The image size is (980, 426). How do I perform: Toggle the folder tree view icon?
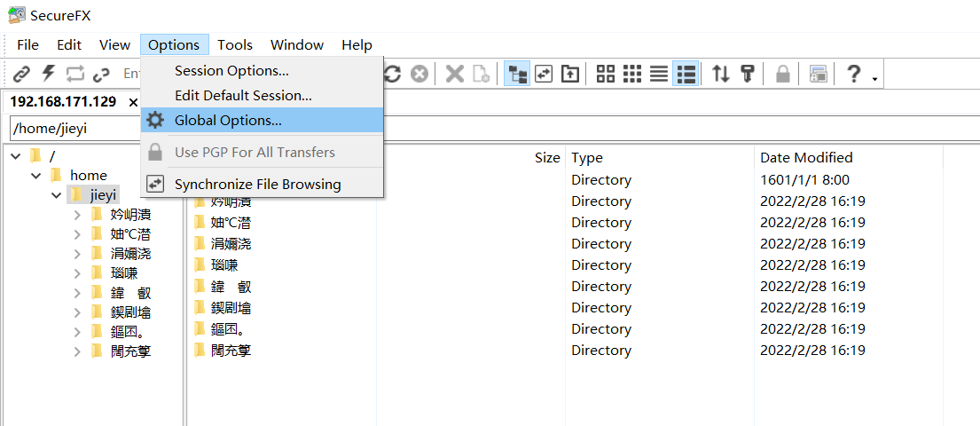(x=516, y=74)
